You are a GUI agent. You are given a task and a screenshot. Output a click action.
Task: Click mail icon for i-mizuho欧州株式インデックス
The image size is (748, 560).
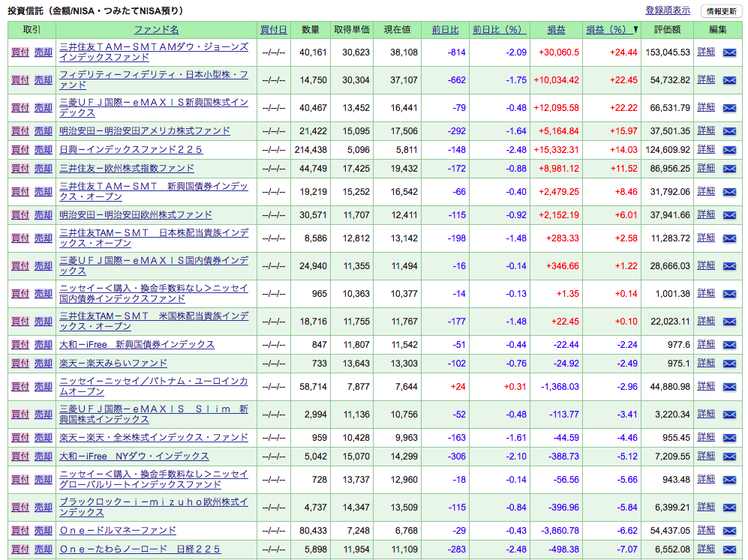(729, 508)
